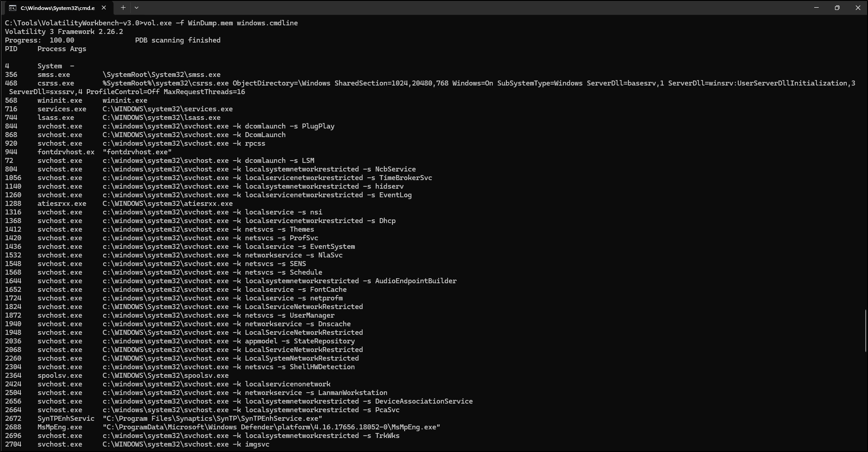Restore down the terminal window

pyautogui.click(x=837, y=8)
